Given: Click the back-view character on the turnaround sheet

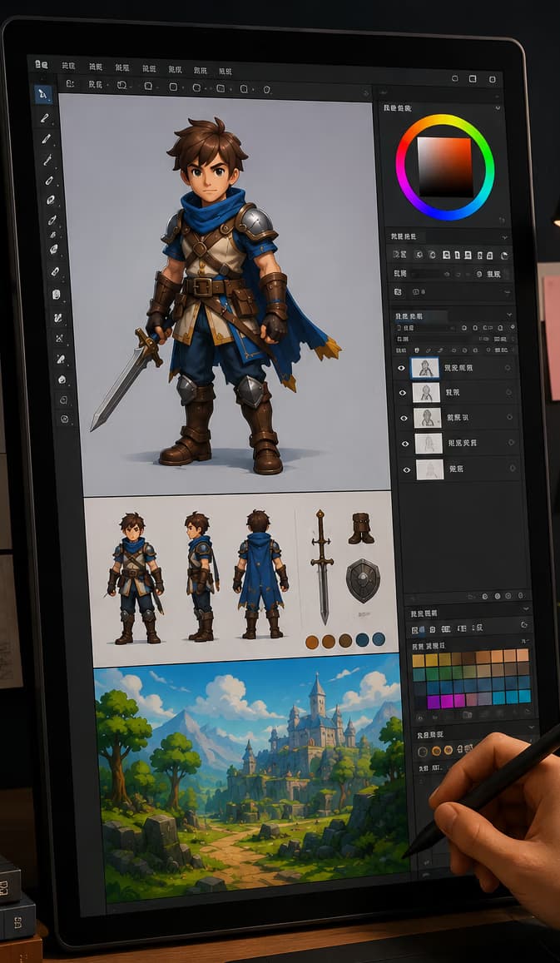Looking at the screenshot, I should [x=260, y=574].
